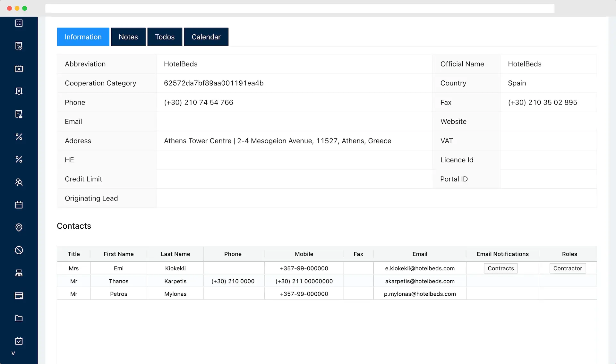Click the Portal ID label
The height and width of the screenshot is (364, 616).
(454, 179)
